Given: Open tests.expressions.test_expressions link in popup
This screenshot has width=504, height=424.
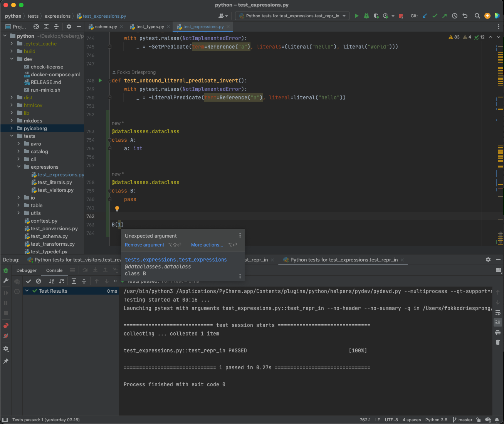Looking at the screenshot, I should click(x=176, y=260).
